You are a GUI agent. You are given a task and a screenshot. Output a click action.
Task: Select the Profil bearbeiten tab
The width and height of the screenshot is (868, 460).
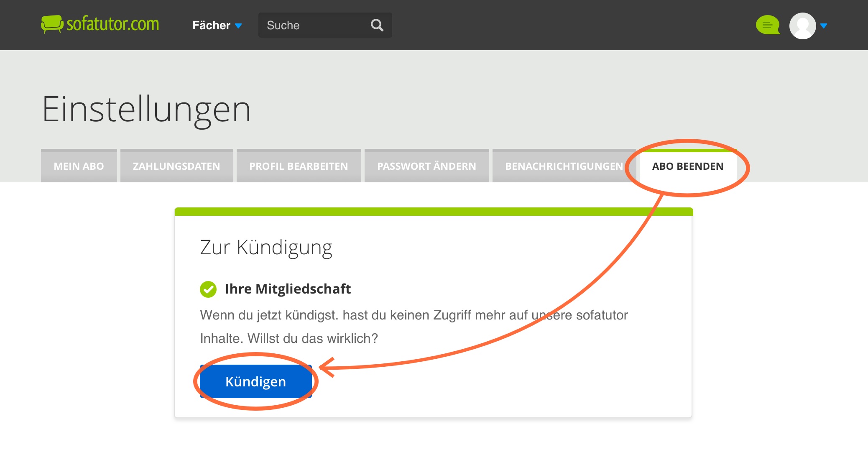299,166
